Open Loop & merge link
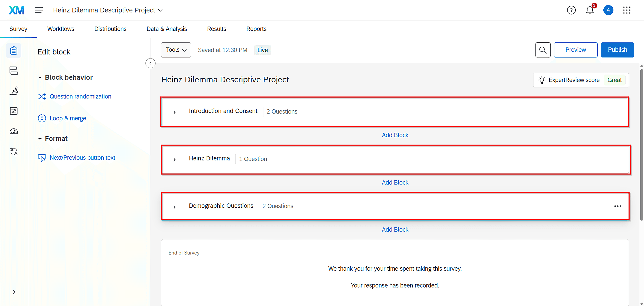The image size is (644, 306). [x=68, y=118]
